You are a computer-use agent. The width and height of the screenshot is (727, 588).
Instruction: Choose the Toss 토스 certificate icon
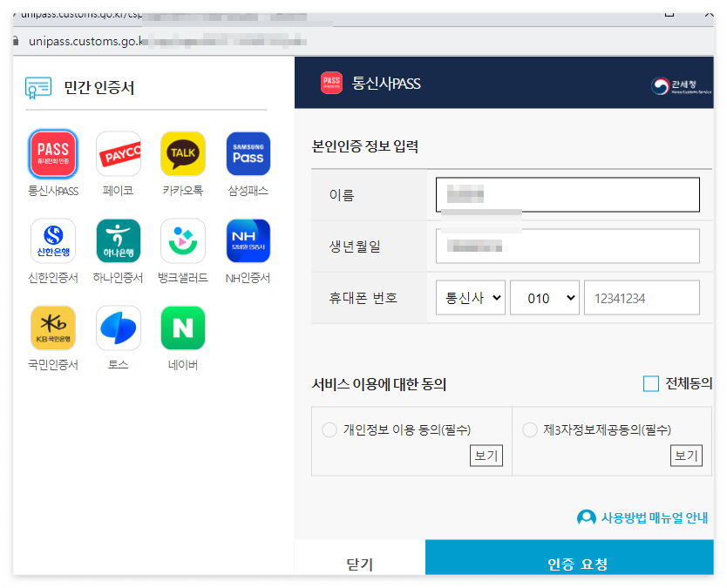119,328
